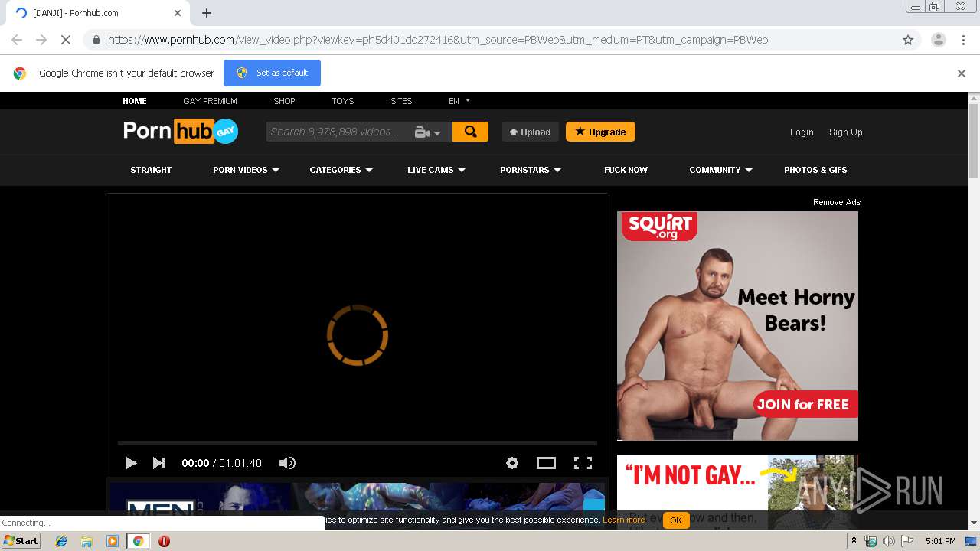Screen dimensions: 980x551
Task: Click the site logo
Action: pyautogui.click(x=181, y=131)
